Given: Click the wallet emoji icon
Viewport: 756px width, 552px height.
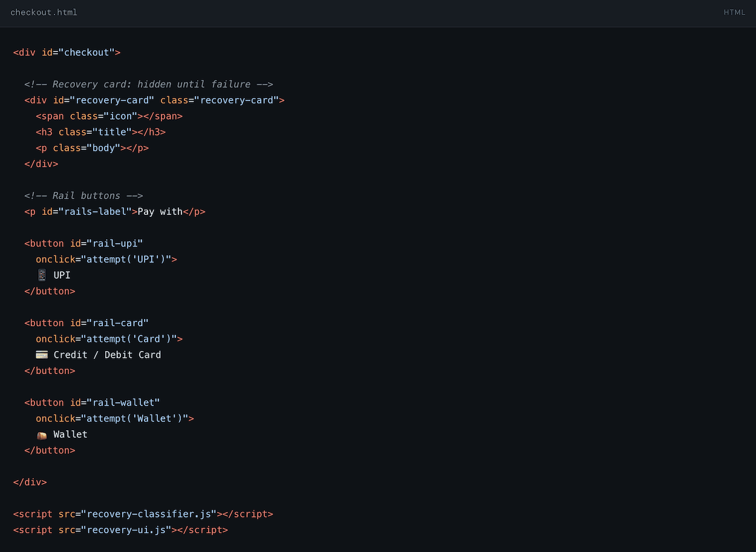Looking at the screenshot, I should [x=42, y=435].
